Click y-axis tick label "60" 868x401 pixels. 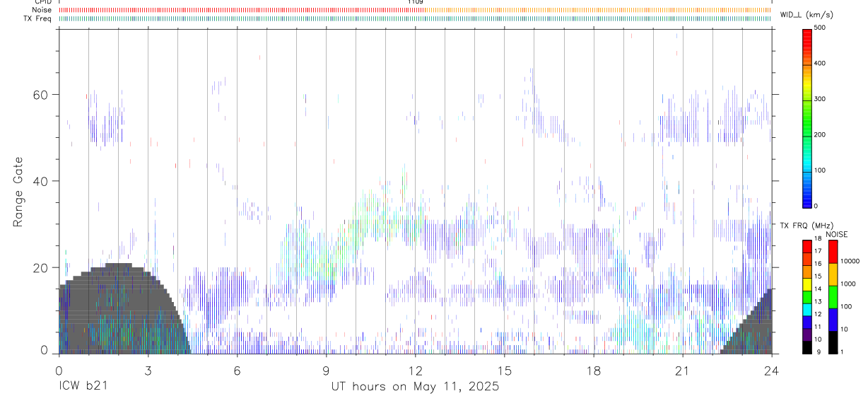coord(42,95)
